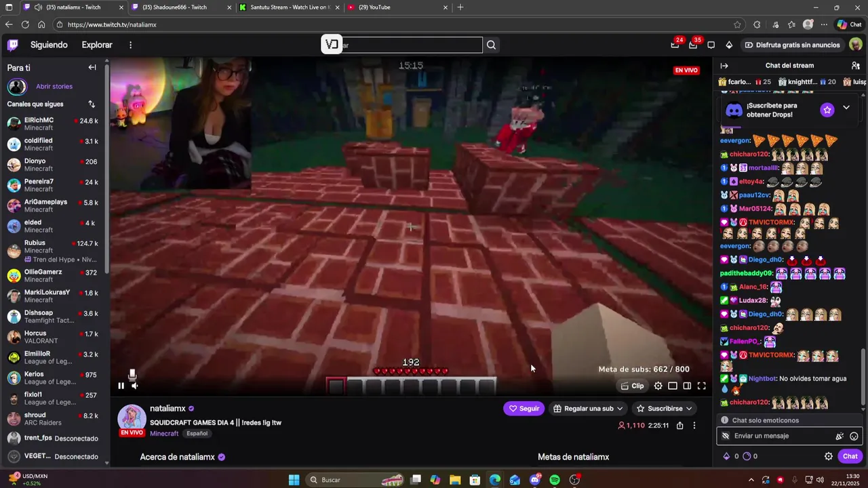Viewport: 868px width, 488px height.
Task: Mute the stream volume
Action: (x=134, y=386)
